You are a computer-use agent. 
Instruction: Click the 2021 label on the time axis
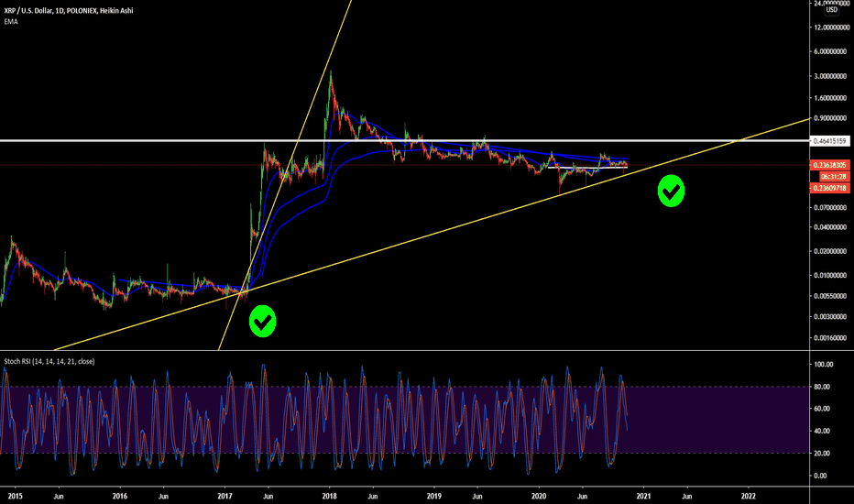point(644,497)
